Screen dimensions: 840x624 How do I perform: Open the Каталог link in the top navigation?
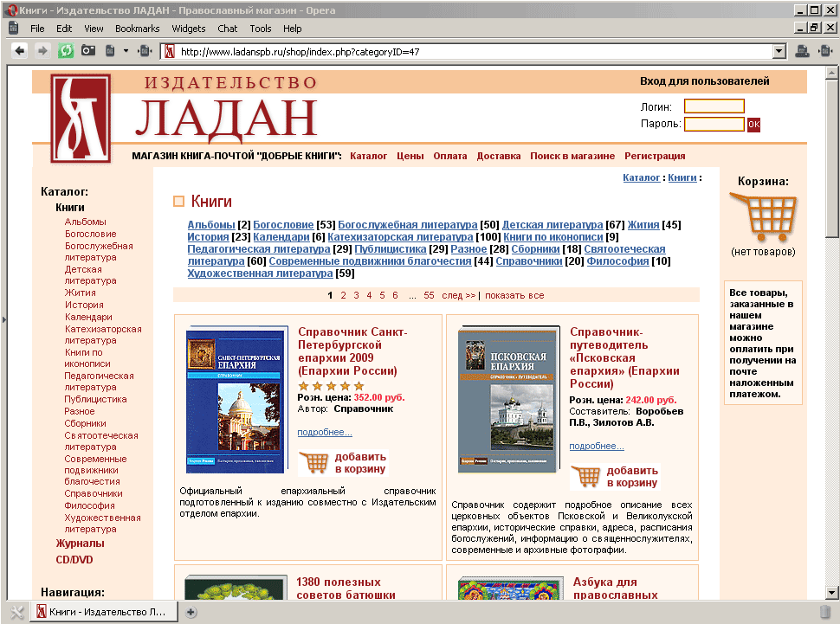[368, 156]
